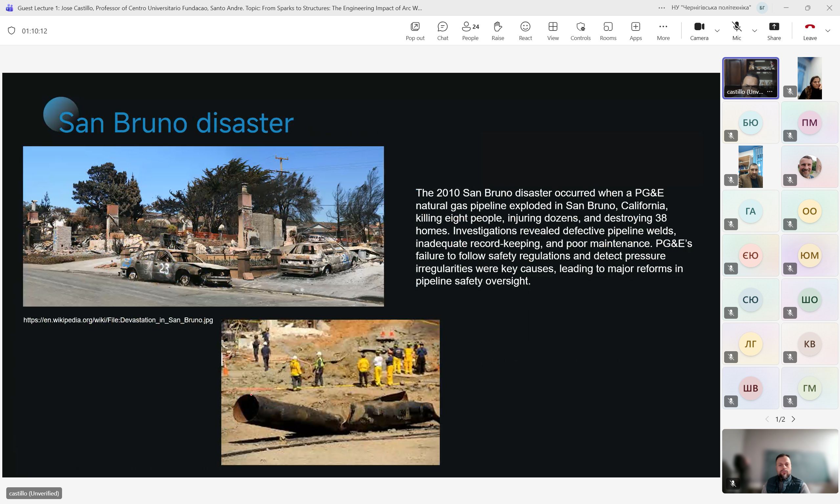Expand Camera options dropdown arrow
Screen dimensions: 840x504
click(717, 31)
